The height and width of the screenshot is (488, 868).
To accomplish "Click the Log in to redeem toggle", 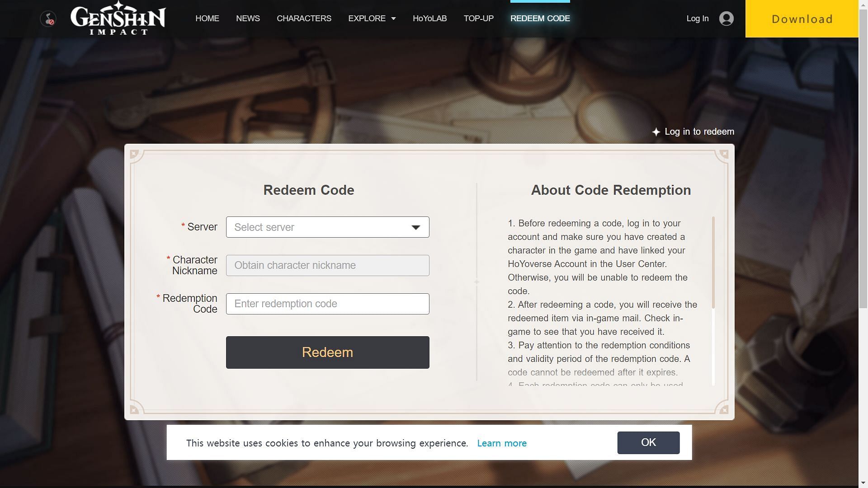I will (693, 131).
